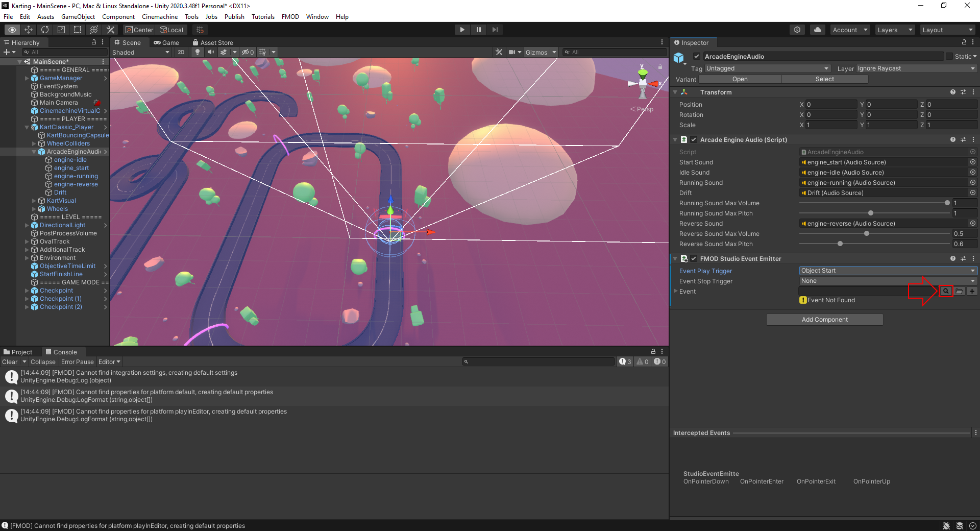The height and width of the screenshot is (531, 980).
Task: Select the Move tool in toolbar
Action: click(29, 30)
